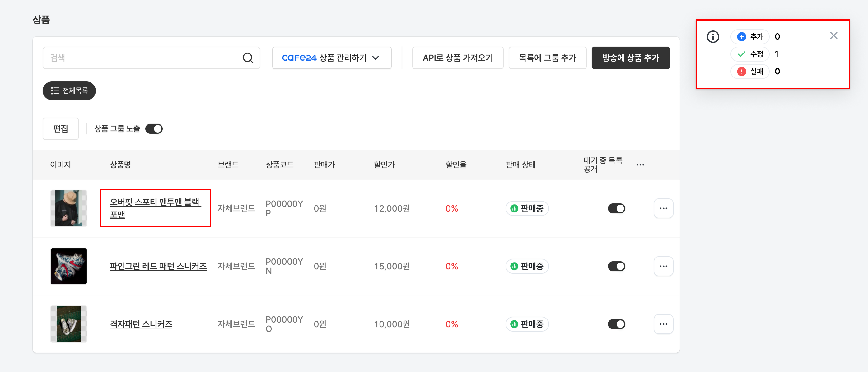Screen dimensions: 868x372
Task: Click product code P00000YO
Action: point(284,324)
